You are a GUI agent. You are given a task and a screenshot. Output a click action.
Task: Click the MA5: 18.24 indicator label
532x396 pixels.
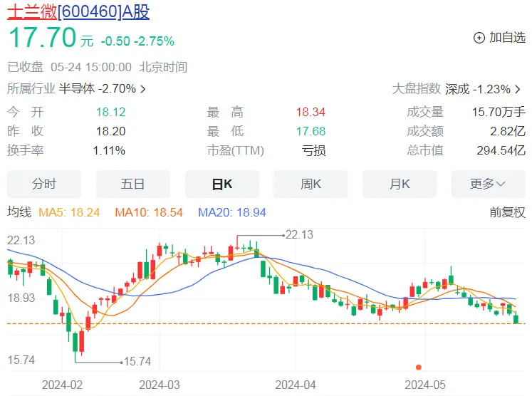[69, 213]
